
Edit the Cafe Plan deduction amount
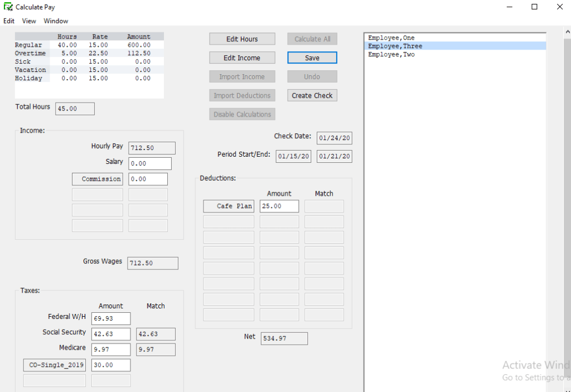tap(279, 206)
